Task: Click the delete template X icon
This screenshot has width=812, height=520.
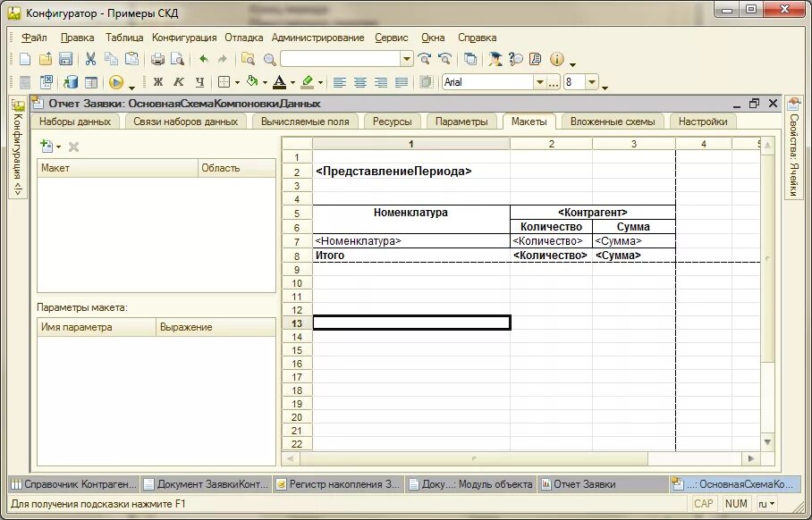Action: click(x=73, y=147)
